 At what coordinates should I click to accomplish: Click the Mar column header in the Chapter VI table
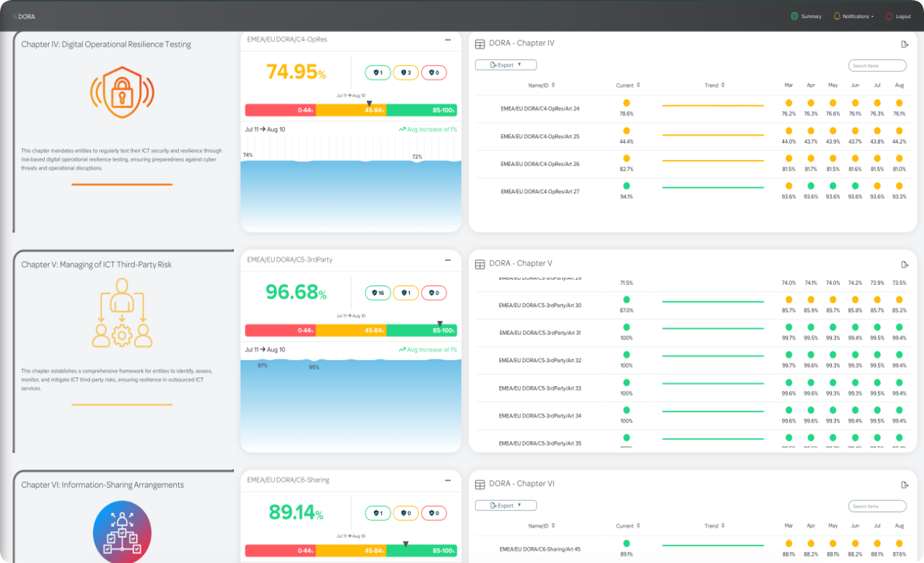pos(789,526)
